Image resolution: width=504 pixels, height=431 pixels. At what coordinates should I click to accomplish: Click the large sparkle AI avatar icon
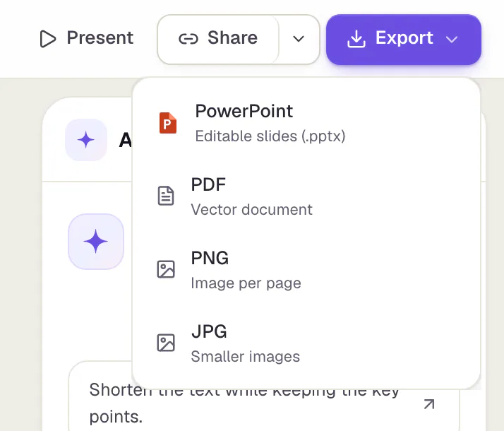coord(96,241)
